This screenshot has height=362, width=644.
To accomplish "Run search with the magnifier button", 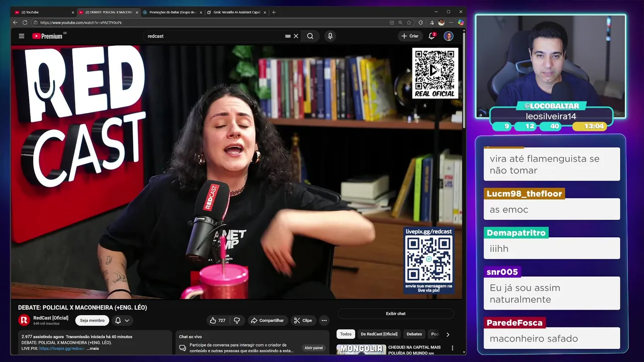I will click(x=310, y=36).
